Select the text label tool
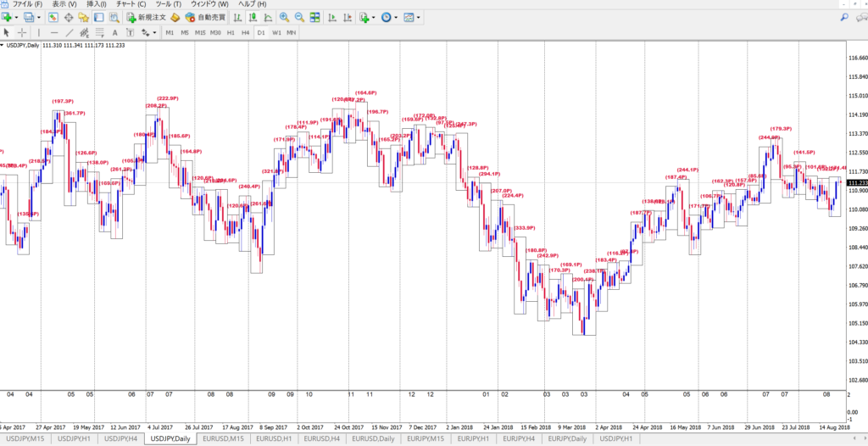The width and height of the screenshot is (868, 446). [130, 33]
